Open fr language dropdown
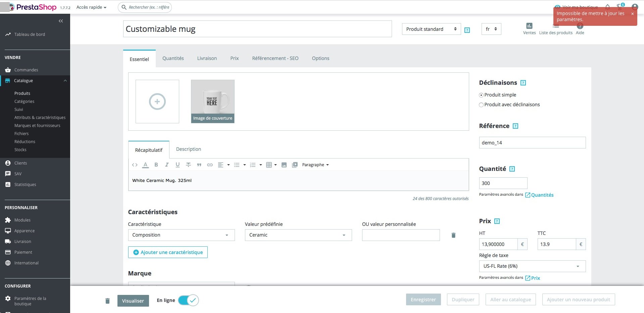 491,29
